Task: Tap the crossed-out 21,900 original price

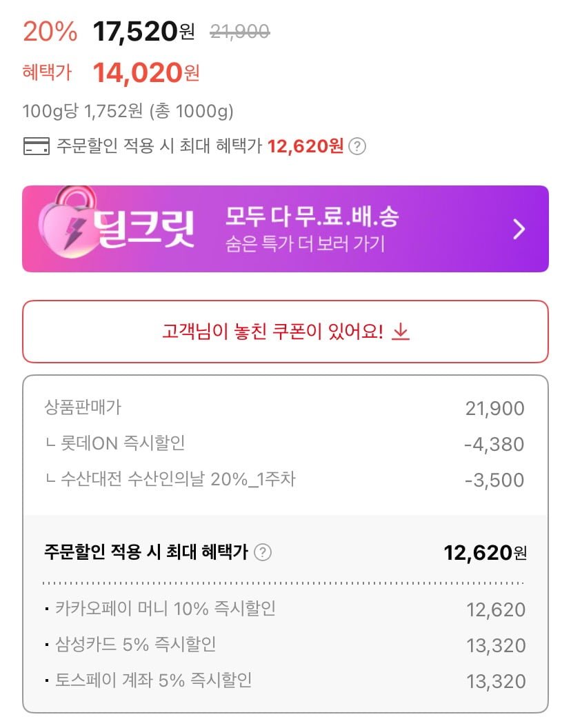Action: (x=239, y=31)
